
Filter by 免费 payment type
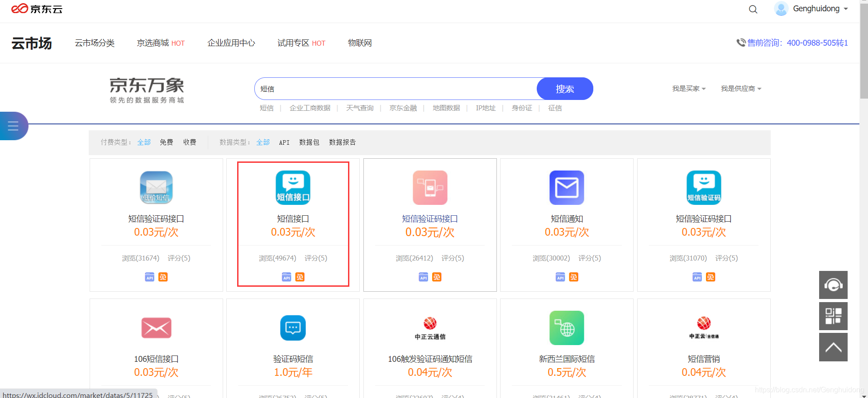point(167,142)
